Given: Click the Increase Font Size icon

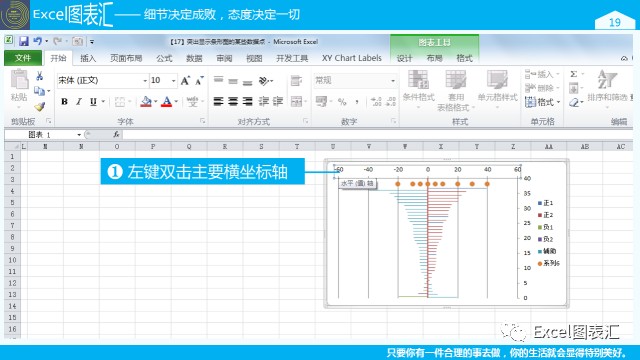Looking at the screenshot, I should tap(185, 80).
